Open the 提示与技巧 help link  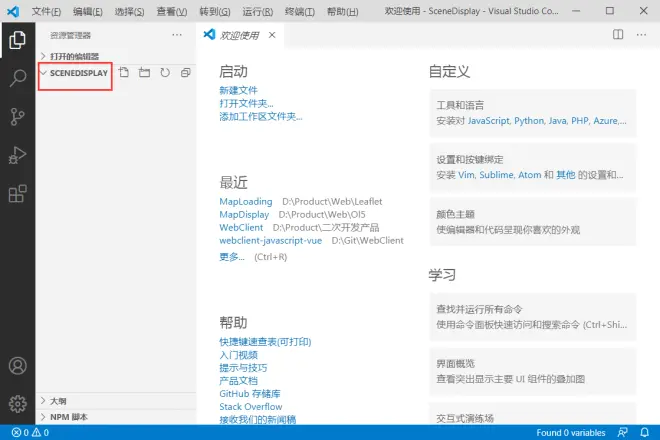(243, 368)
